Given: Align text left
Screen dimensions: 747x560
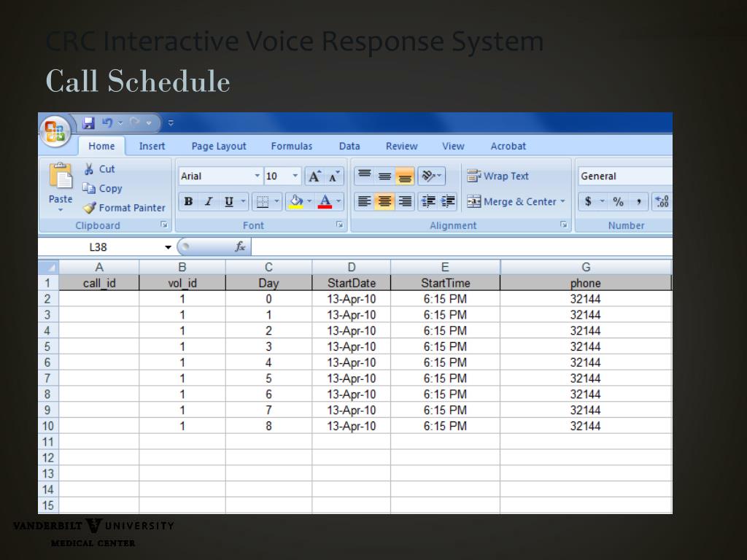Looking at the screenshot, I should tap(365, 201).
